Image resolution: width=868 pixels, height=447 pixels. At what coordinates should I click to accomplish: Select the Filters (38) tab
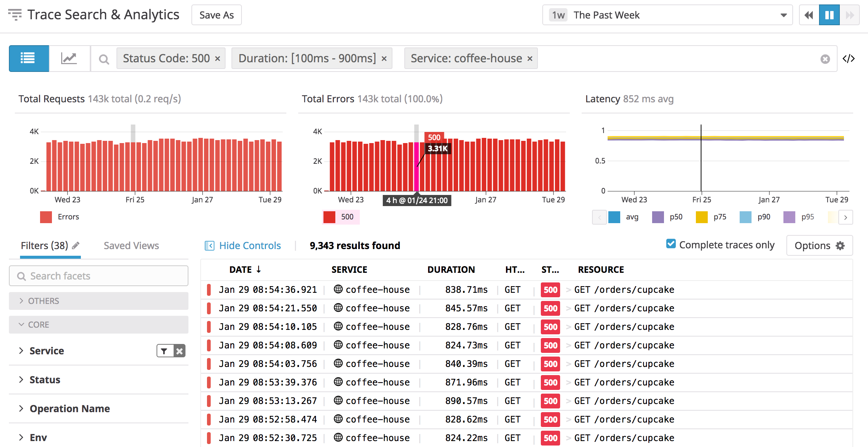pyautogui.click(x=45, y=245)
